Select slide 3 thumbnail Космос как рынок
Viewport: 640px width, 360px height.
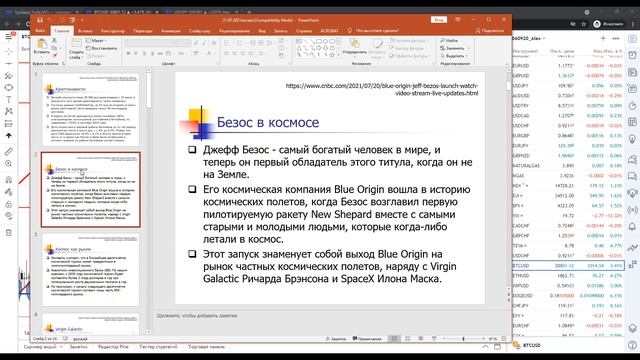click(x=91, y=270)
